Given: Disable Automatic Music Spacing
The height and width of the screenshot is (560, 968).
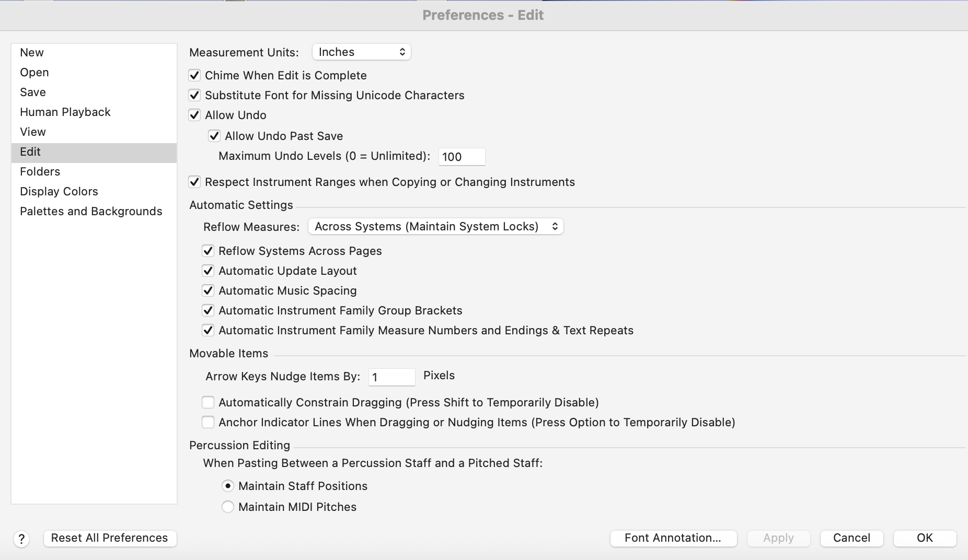Looking at the screenshot, I should (208, 290).
